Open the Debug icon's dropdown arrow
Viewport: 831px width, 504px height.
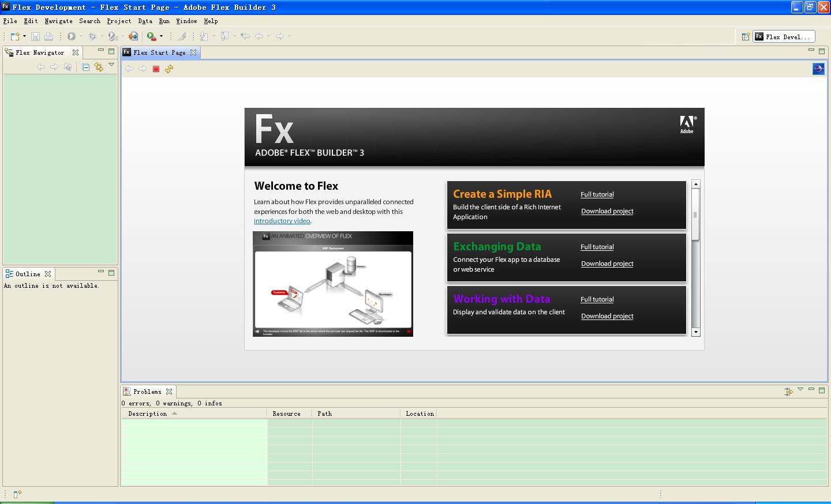(102, 36)
